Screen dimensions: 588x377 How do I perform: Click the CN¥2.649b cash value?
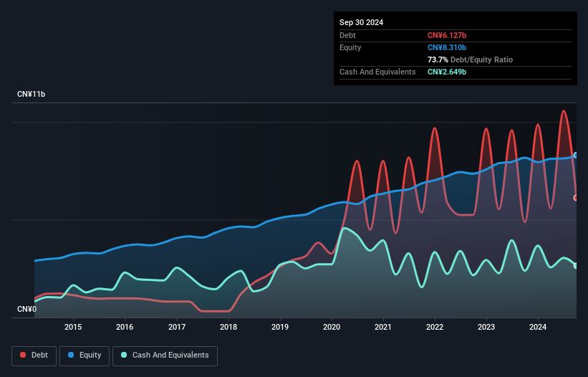(447, 72)
